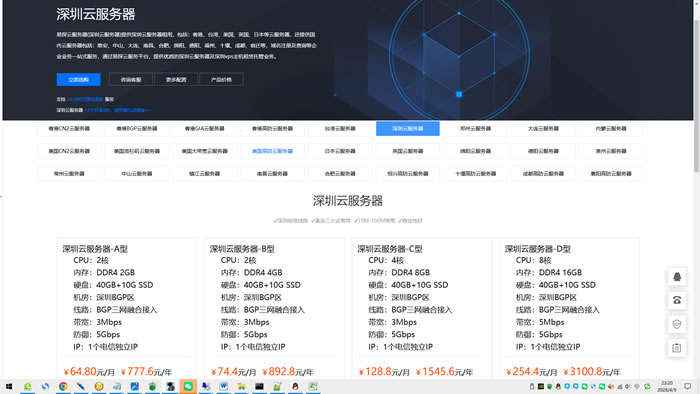Open the network status tray icon
The width and height of the screenshot is (700, 394).
click(x=620, y=386)
